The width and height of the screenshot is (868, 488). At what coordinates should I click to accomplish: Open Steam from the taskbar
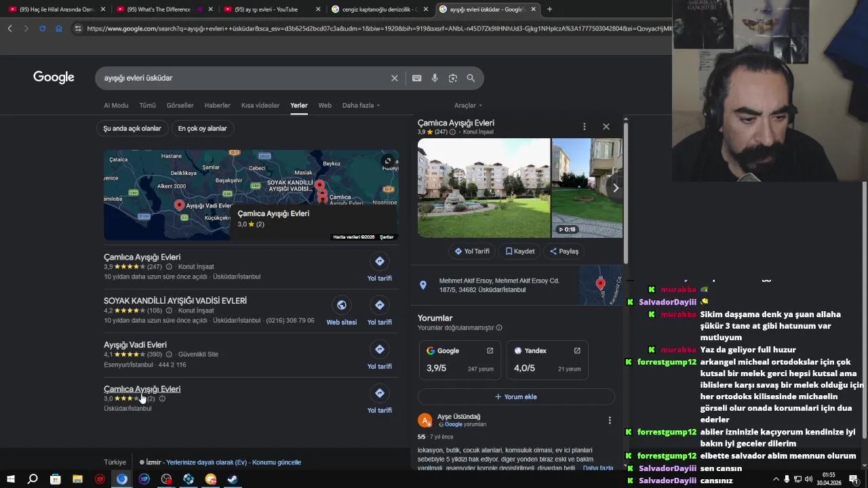[233, 479]
